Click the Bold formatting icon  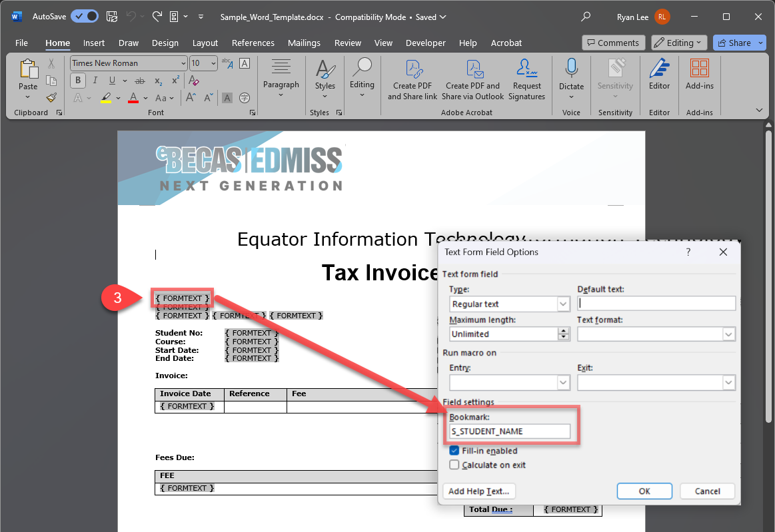click(x=78, y=81)
